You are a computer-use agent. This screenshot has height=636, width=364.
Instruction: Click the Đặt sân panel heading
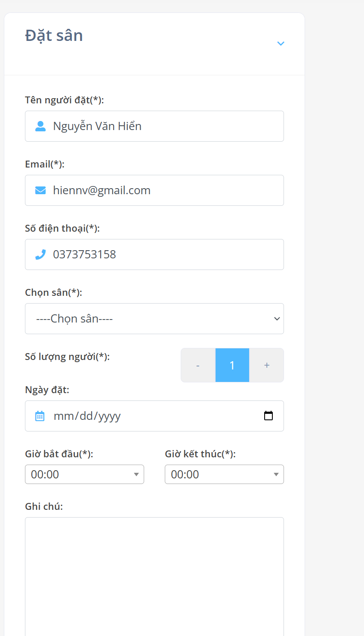click(54, 36)
